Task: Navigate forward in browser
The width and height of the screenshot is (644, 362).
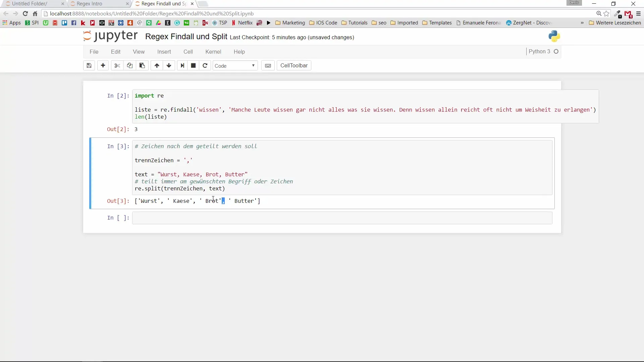Action: pos(15,14)
